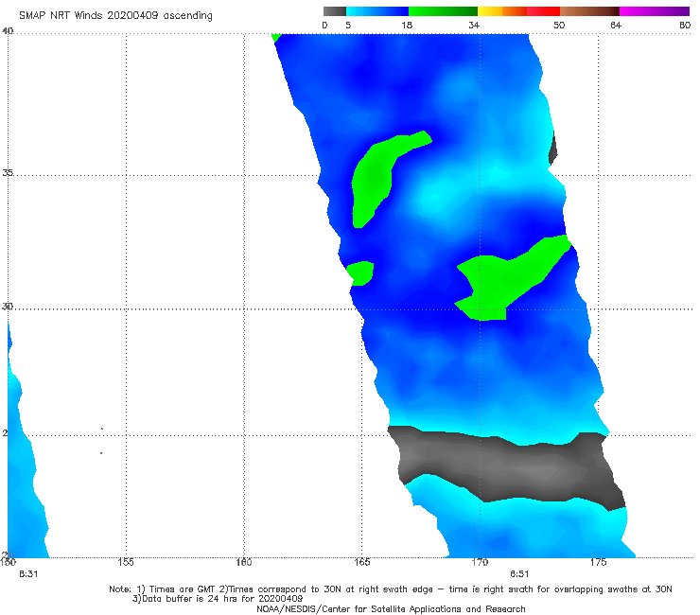
Task: Pick the yellow-to-red 34–50 color bar segment
Action: [518, 11]
